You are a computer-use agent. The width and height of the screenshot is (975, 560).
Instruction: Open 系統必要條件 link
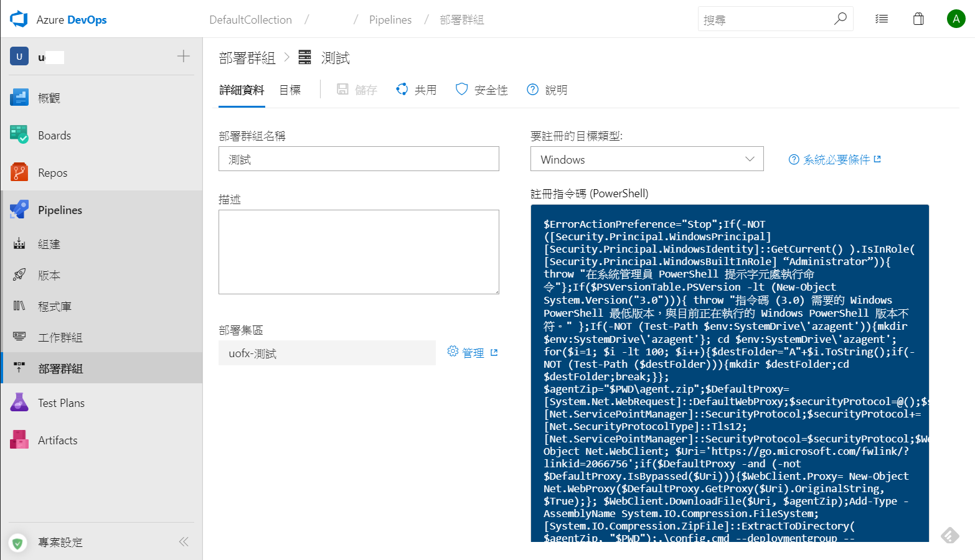tap(835, 159)
